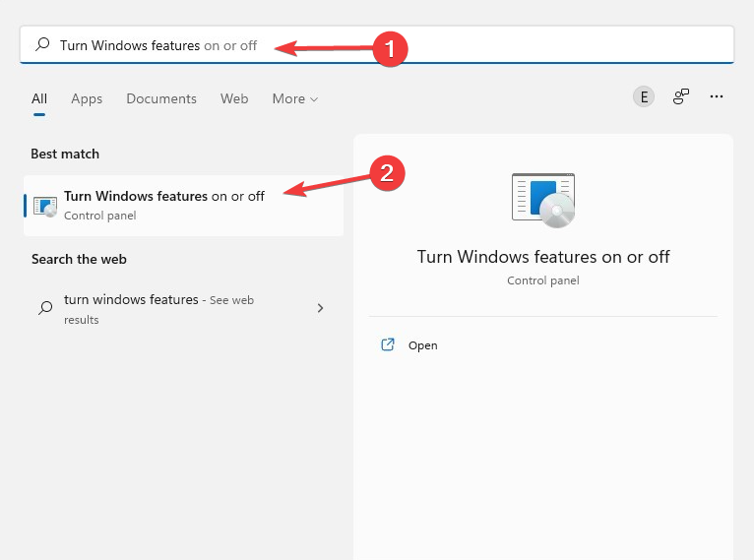Click the search magnifier icon in search box
Viewport: 754px width, 560px height.
(x=42, y=44)
